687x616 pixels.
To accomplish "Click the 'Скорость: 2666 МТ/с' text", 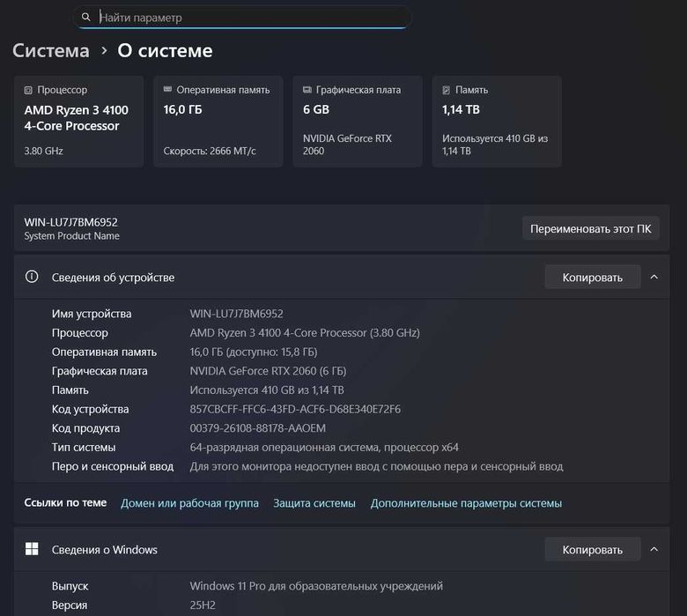I will coord(210,151).
